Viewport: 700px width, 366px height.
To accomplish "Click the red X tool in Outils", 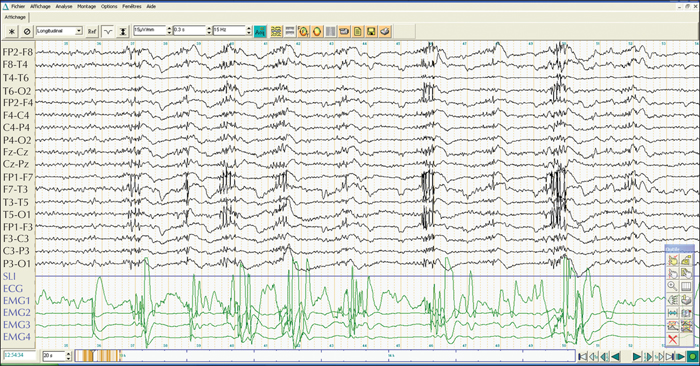I will pyautogui.click(x=673, y=340).
